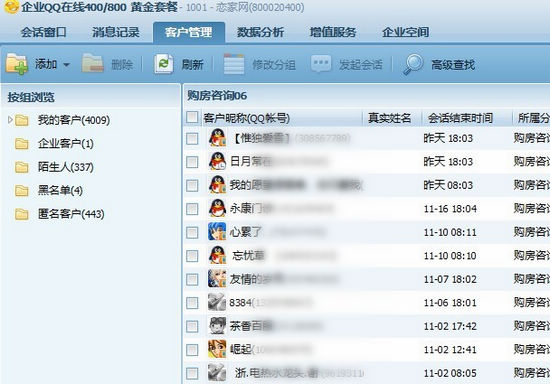Viewport: 550px width, 384px height.
Task: Click the penguin avatar of 忘忧草
Action: (217, 255)
